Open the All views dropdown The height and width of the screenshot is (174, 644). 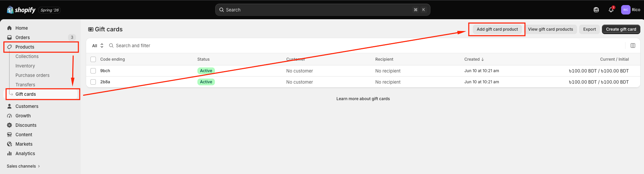98,46
